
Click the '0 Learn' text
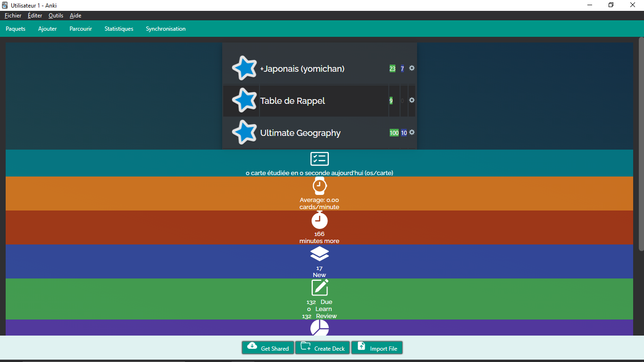[x=319, y=309]
